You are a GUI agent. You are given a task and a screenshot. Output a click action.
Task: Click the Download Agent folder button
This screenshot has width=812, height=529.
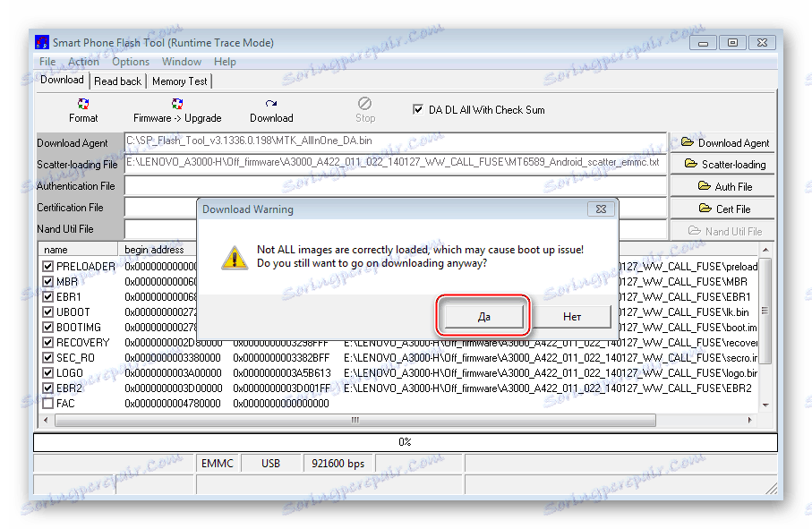point(722,143)
